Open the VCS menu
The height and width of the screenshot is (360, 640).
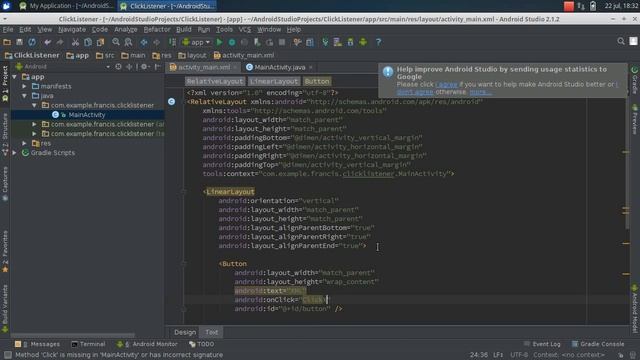coord(244,30)
